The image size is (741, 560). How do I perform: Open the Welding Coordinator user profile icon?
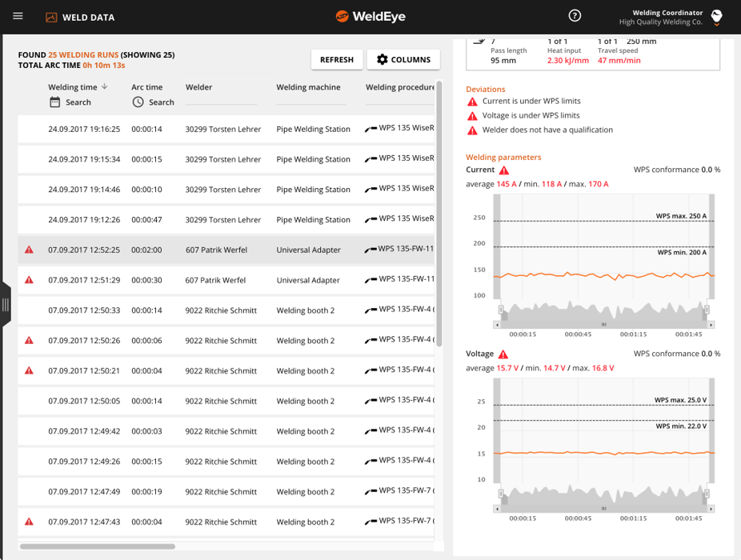click(x=716, y=17)
